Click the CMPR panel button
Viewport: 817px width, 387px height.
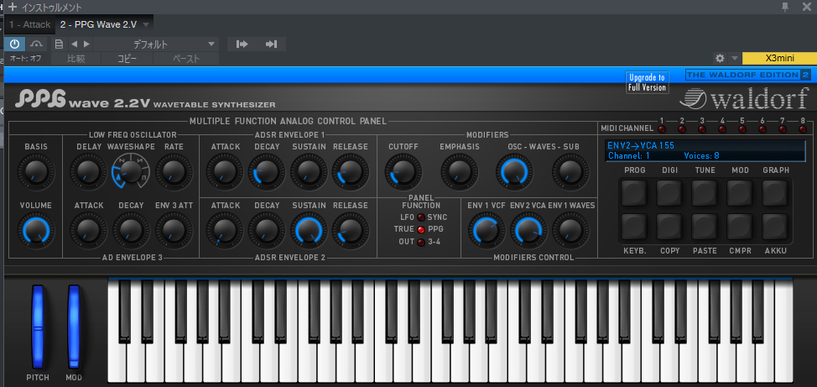(740, 227)
